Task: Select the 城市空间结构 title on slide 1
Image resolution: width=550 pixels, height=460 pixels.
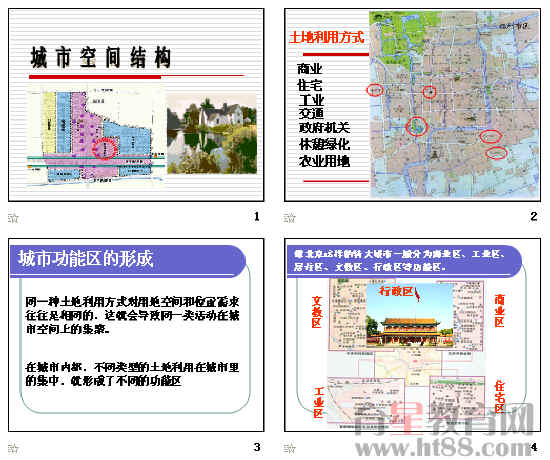Action: [101, 57]
